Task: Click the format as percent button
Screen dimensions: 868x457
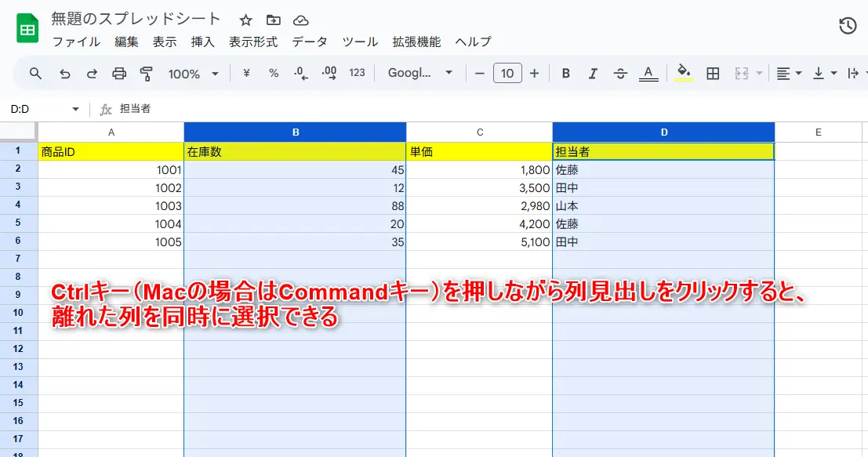Action: point(274,74)
